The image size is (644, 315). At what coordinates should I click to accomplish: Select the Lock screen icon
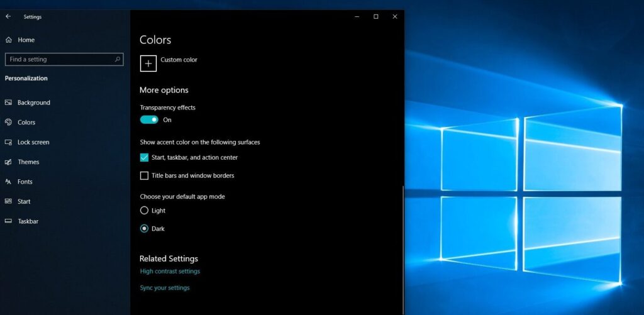[8, 142]
